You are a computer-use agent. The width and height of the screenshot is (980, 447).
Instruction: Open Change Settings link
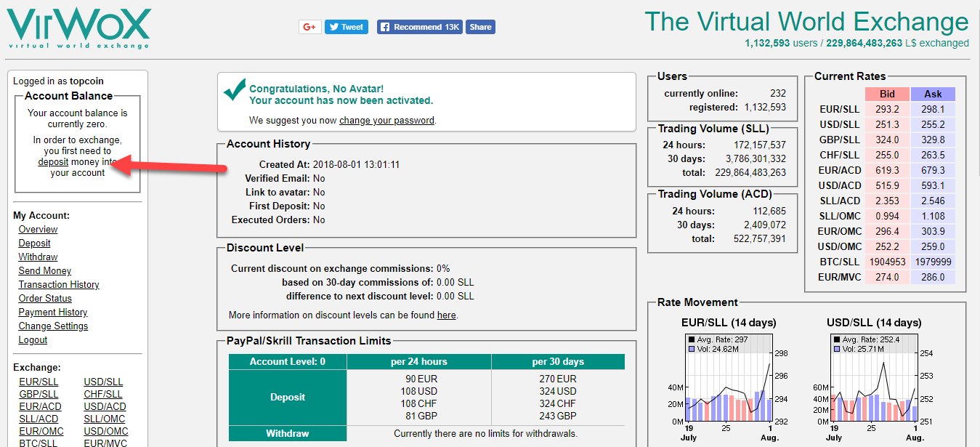click(x=53, y=326)
